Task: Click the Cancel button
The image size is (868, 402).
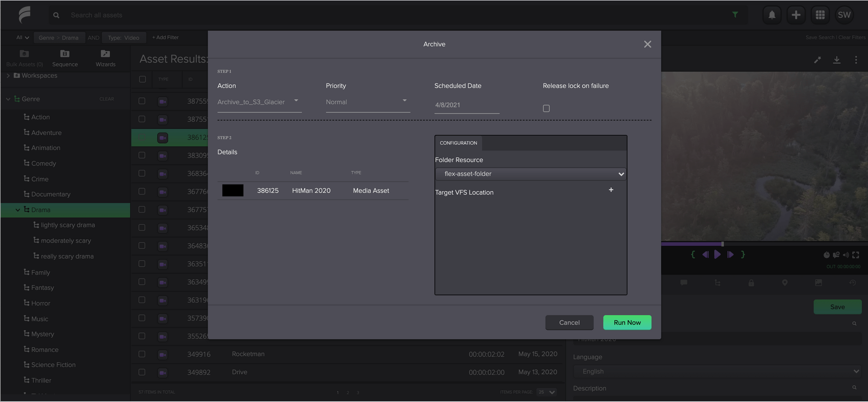Action: tap(569, 322)
